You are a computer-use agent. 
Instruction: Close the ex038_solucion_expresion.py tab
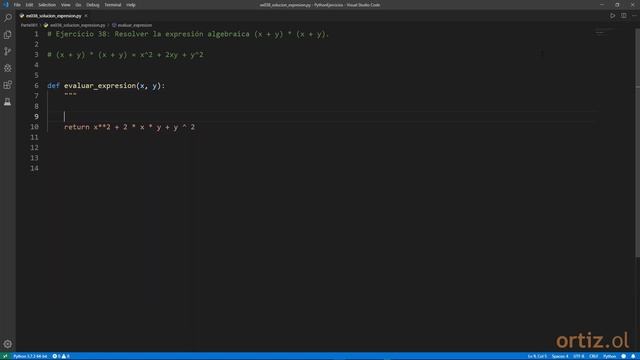click(86, 16)
